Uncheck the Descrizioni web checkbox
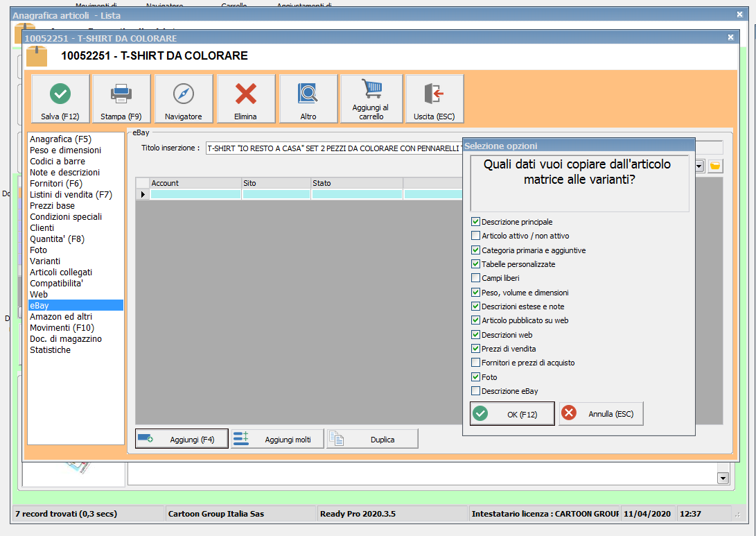This screenshot has height=536, width=756. point(475,334)
